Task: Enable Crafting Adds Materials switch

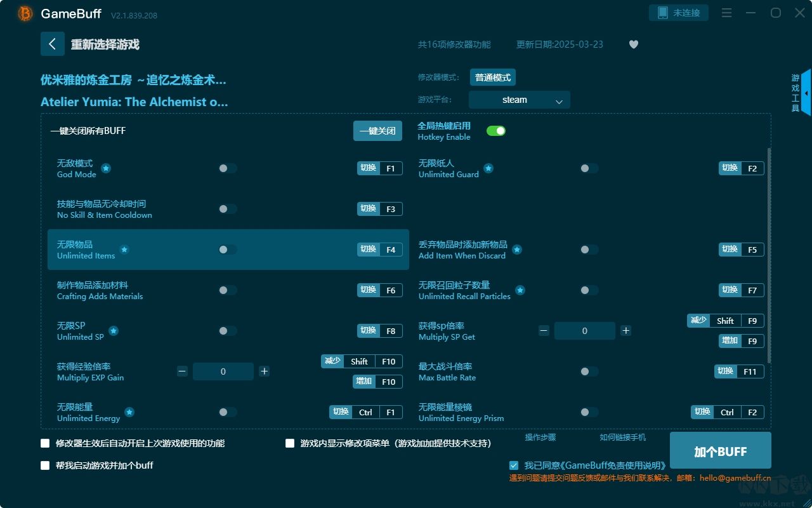Action: point(227,290)
